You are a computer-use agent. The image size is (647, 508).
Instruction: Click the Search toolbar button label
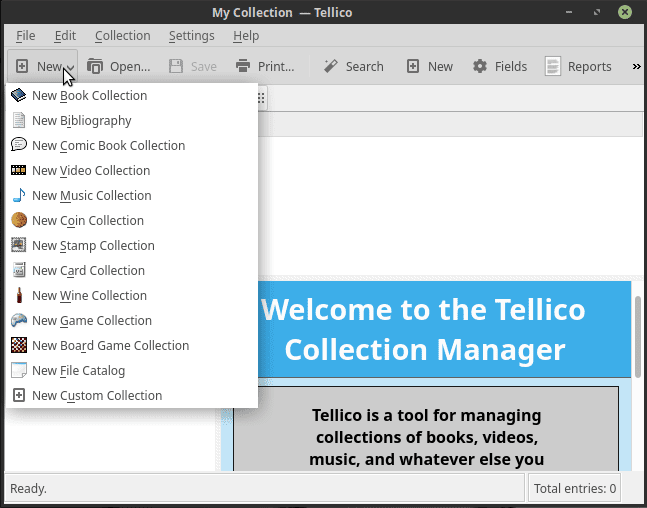pyautogui.click(x=364, y=66)
